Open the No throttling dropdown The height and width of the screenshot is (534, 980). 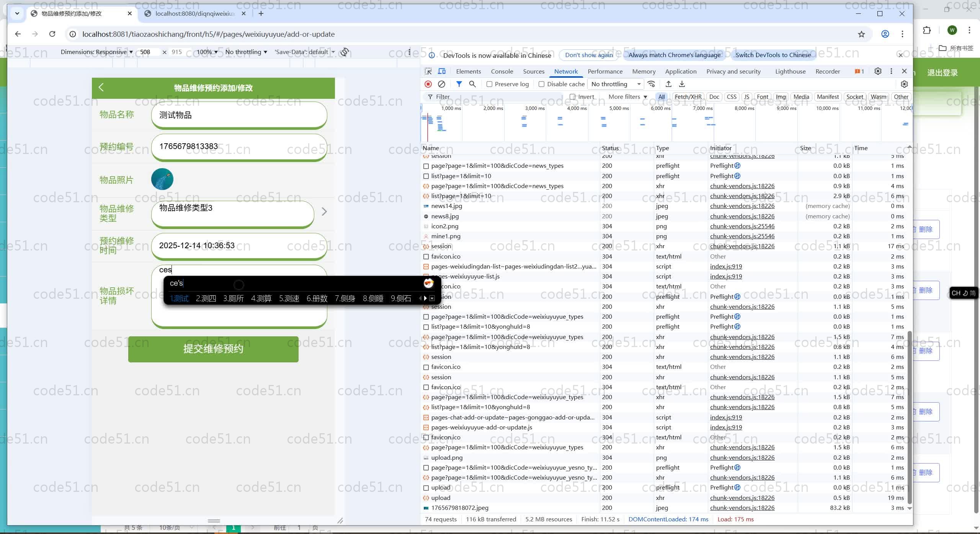click(x=615, y=84)
